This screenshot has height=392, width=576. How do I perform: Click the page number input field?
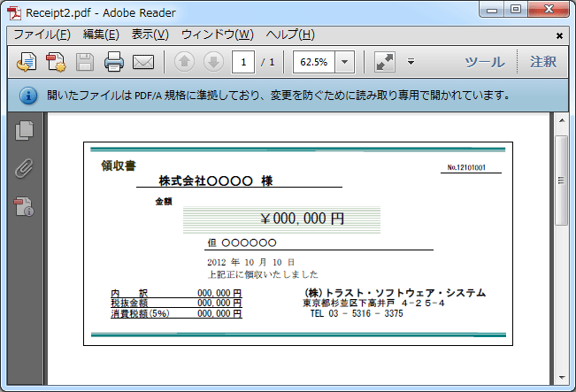click(243, 62)
